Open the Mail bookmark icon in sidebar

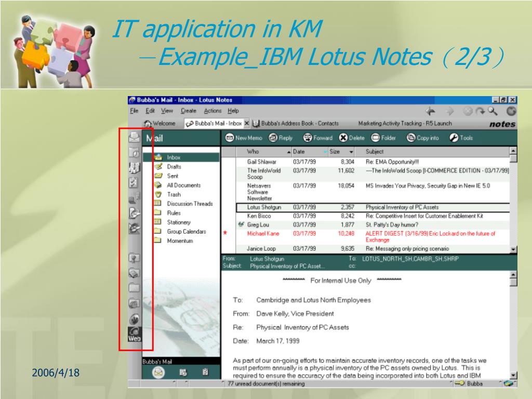click(x=135, y=137)
